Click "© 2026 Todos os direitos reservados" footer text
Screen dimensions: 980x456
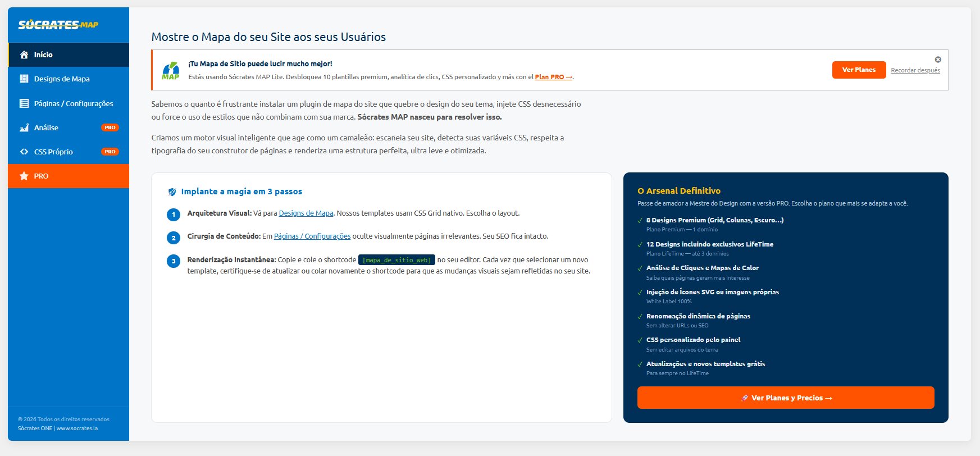tap(63, 419)
